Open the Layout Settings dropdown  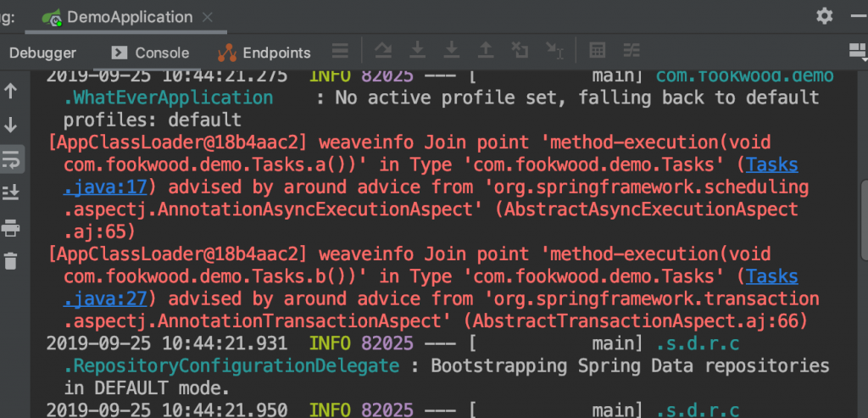pyautogui.click(x=857, y=52)
